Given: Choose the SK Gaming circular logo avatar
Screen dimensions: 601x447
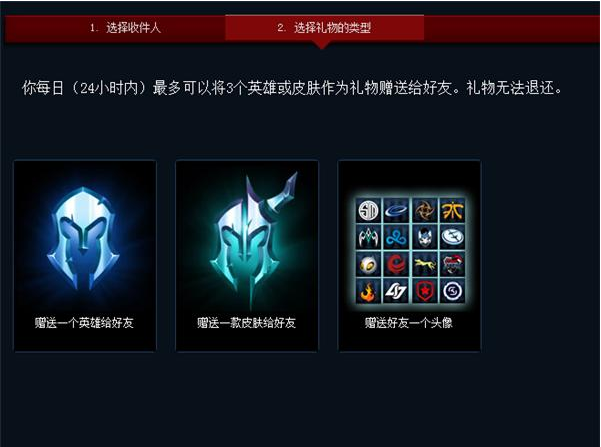Looking at the screenshot, I should pyautogui.click(x=453, y=291).
